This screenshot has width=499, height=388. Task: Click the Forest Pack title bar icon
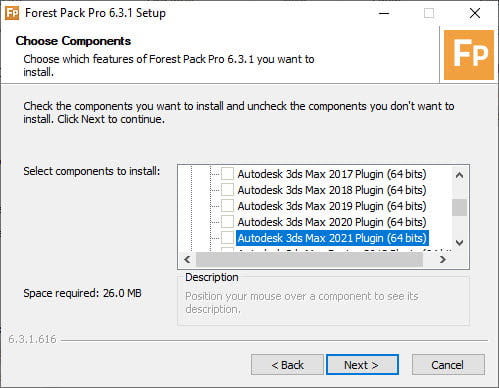click(x=12, y=13)
